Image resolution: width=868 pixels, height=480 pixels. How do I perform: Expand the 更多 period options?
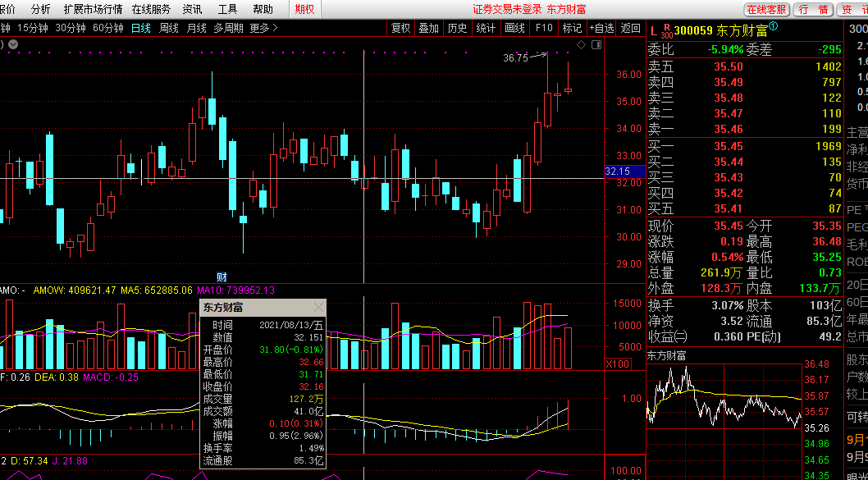263,28
